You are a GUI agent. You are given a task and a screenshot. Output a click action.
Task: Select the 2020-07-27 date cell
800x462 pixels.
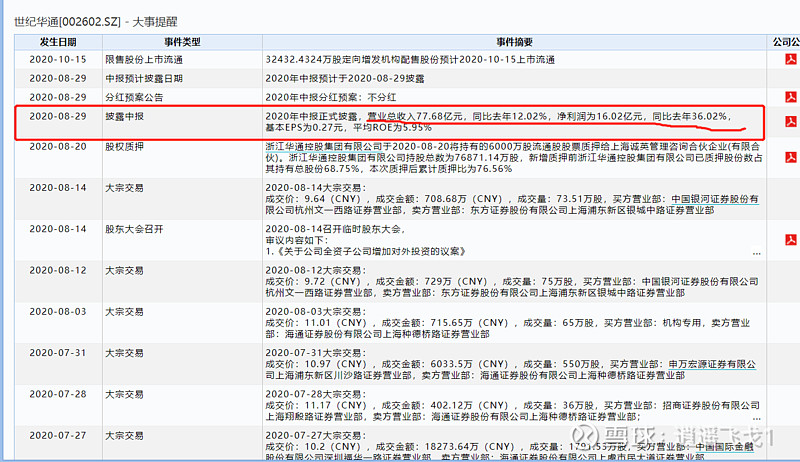pyautogui.click(x=58, y=443)
